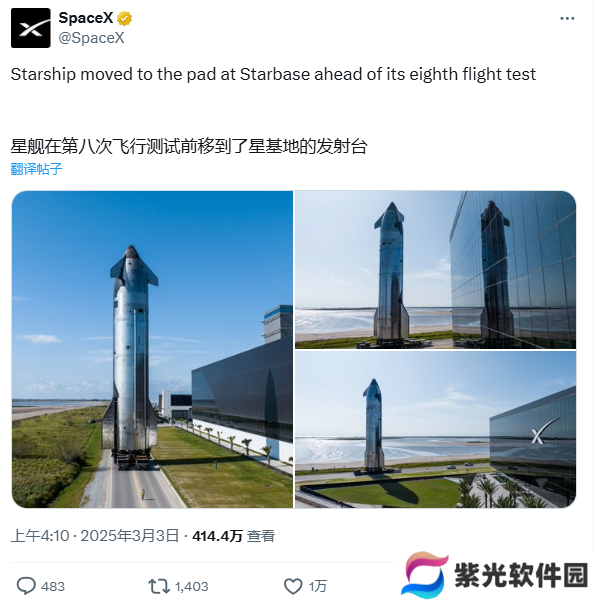The image size is (595, 601).
Task: Open the photo with SpaceX X building
Action: (x=436, y=429)
